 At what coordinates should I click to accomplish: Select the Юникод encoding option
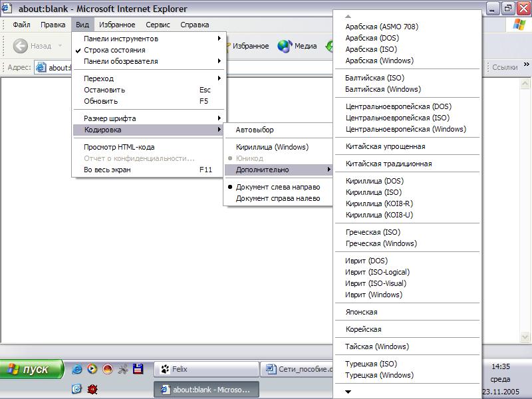(278, 158)
